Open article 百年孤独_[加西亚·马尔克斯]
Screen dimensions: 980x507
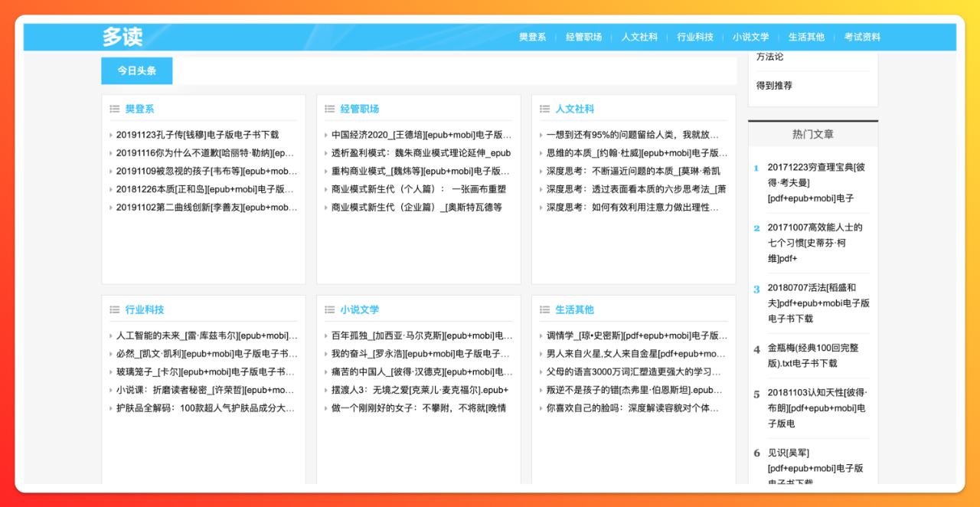(x=422, y=335)
